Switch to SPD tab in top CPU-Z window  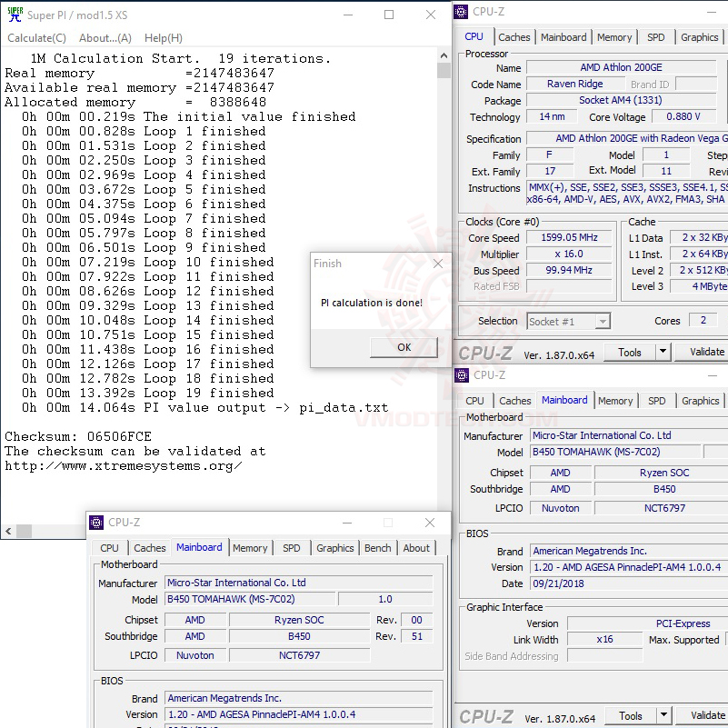(x=655, y=37)
